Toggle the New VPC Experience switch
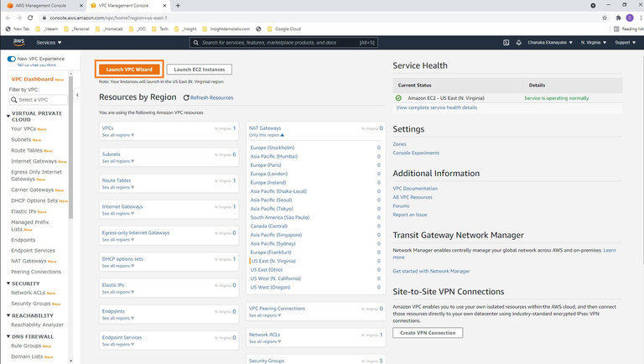The width and height of the screenshot is (644, 364). (11, 59)
